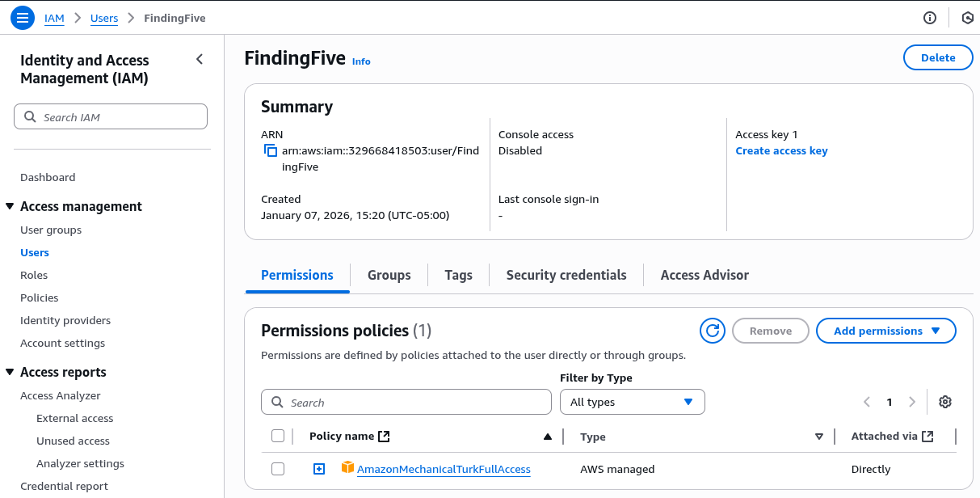Copy the user ARN with copy icon
Screen dimensions: 980x498
(x=271, y=151)
